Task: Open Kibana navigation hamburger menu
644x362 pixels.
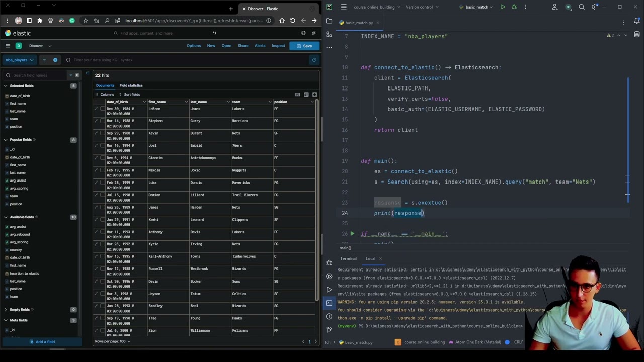Action: coord(8,46)
